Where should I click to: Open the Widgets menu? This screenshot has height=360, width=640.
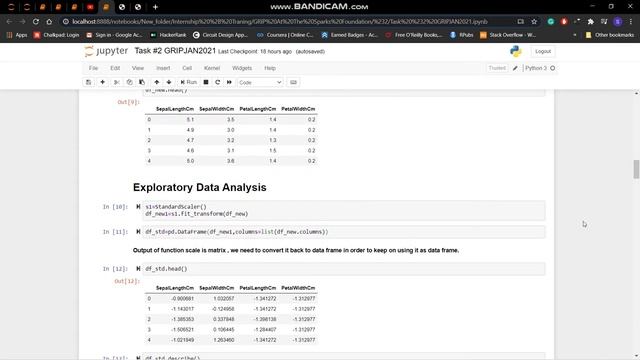pos(242,68)
